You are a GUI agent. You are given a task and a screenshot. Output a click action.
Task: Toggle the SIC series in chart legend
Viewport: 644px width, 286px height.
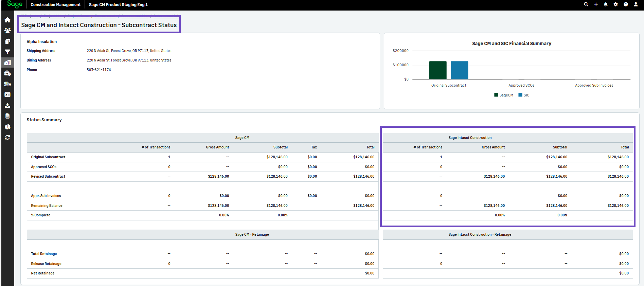click(524, 95)
